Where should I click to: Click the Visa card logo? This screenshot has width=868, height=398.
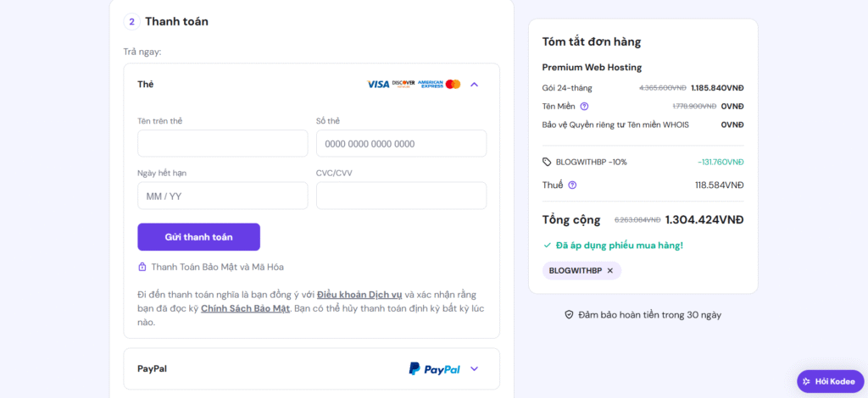click(378, 85)
